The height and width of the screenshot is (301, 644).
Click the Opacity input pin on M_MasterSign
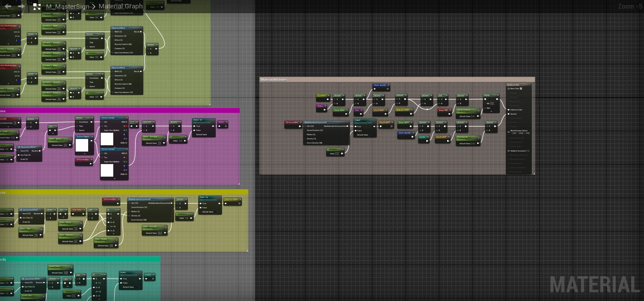508,114
